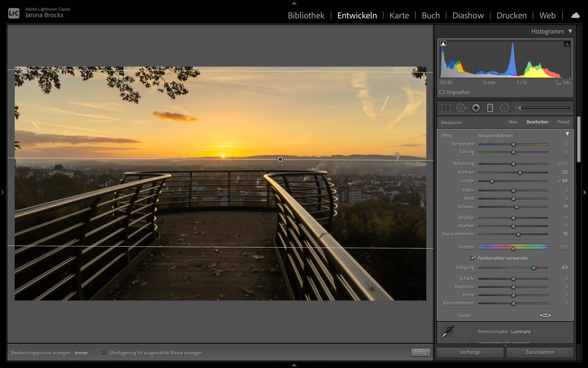Click the Vorherige button

pyautogui.click(x=470, y=352)
